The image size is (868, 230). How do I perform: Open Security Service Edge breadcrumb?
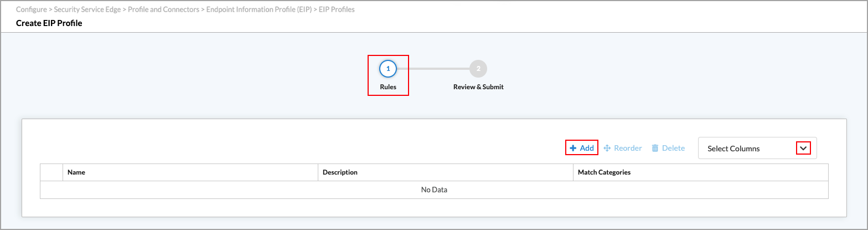tap(87, 10)
